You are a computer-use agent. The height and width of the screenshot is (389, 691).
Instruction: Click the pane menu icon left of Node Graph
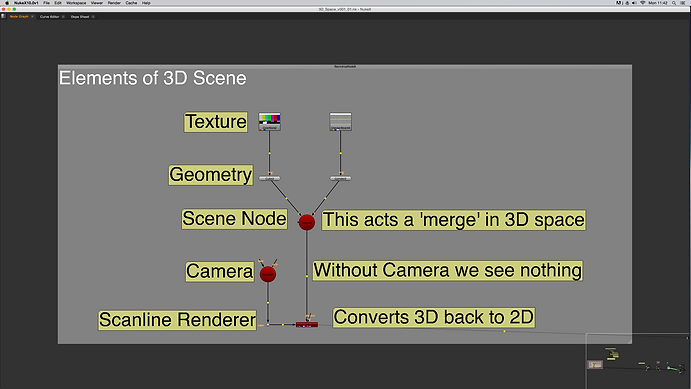pos(3,16)
